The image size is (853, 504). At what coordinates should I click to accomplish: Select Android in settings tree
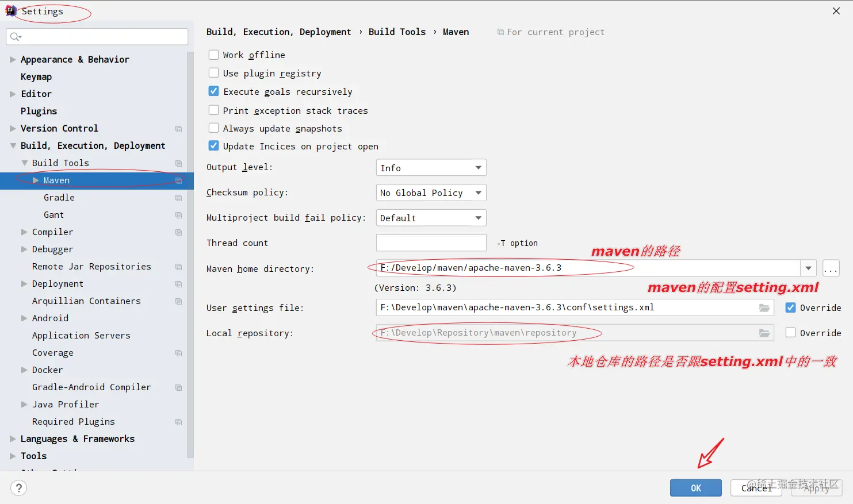pos(50,318)
